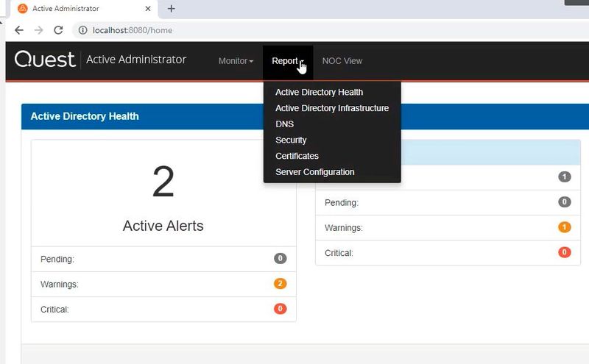Click the browser back arrow
This screenshot has width=589, height=364.
point(19,30)
